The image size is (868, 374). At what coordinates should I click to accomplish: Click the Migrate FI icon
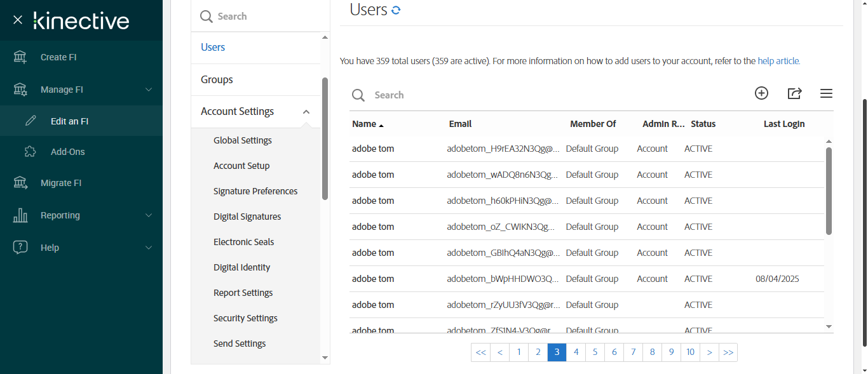click(20, 183)
